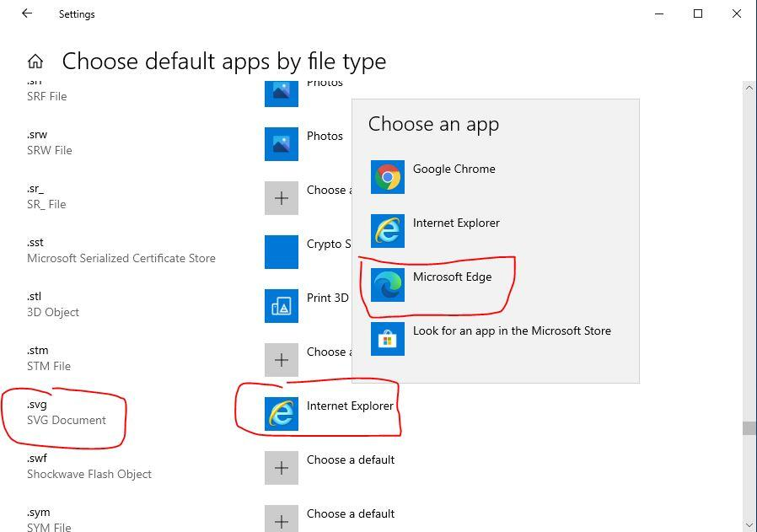The height and width of the screenshot is (532, 757).
Task: Click the blue Crypto Shell icon for .sst
Action: (x=282, y=252)
